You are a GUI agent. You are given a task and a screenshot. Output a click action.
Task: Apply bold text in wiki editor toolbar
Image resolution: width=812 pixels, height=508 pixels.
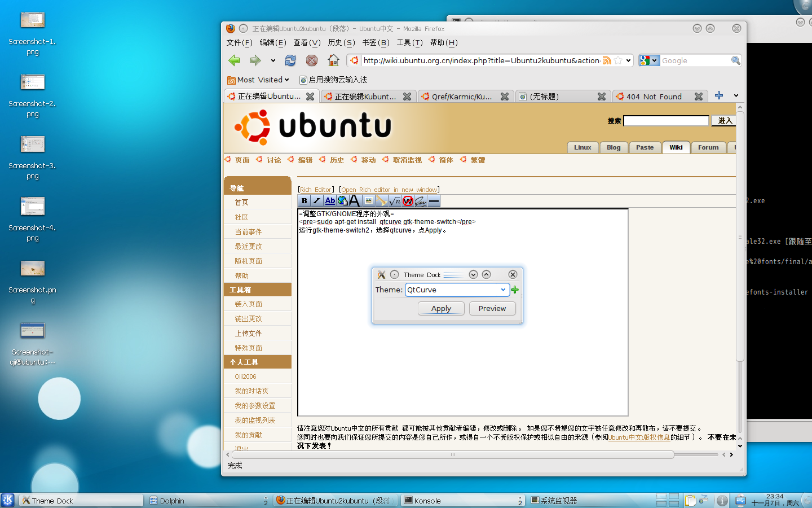point(304,201)
